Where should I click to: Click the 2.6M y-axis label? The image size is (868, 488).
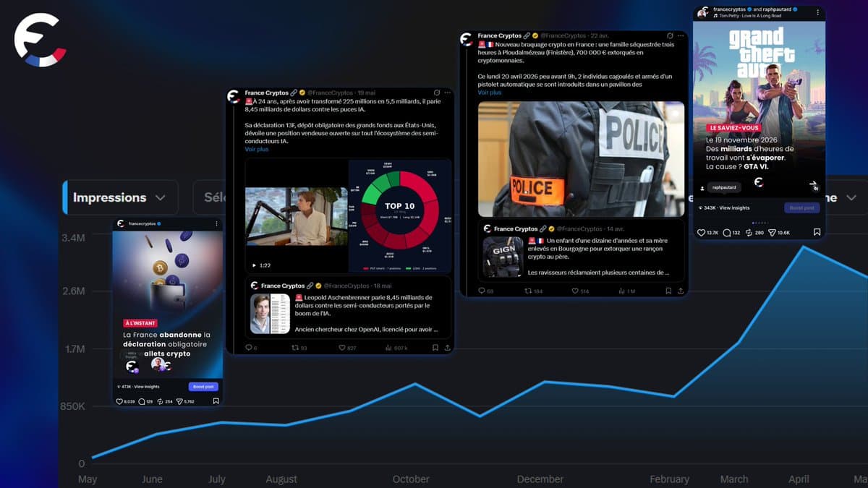[x=72, y=291]
